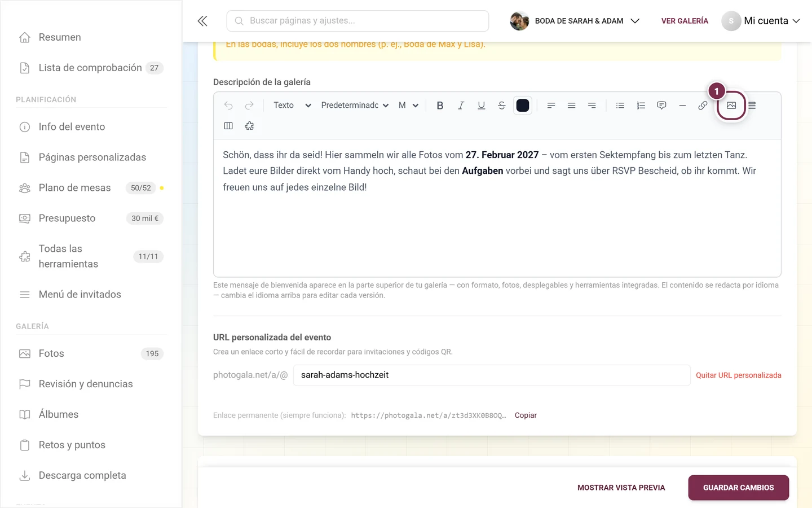Insert an integrated tool puzzle widget
Screen dimensions: 812x508
click(x=249, y=126)
